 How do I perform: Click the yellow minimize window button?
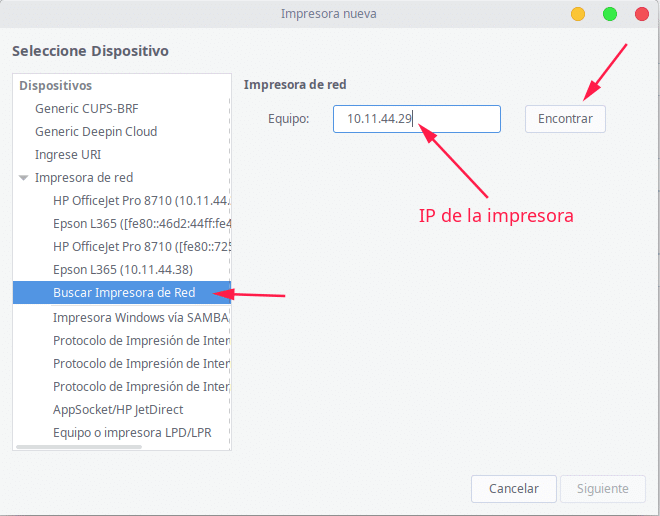click(x=578, y=14)
